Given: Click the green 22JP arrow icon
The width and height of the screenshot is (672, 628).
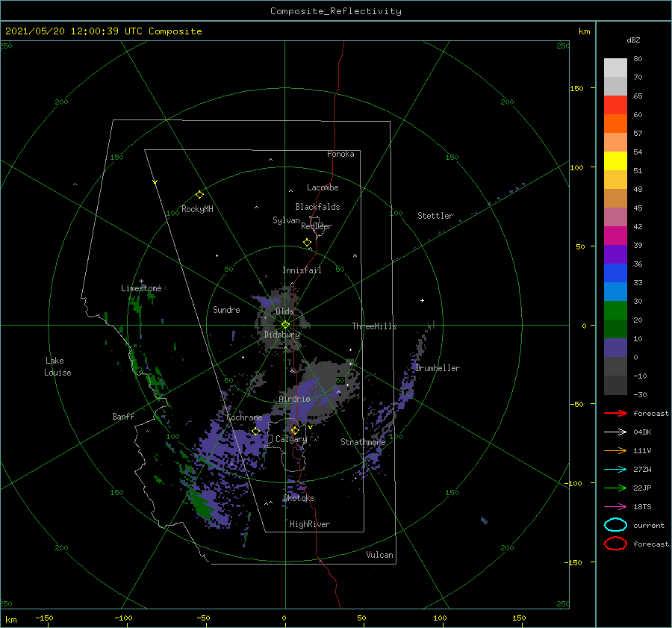Looking at the screenshot, I should coord(615,488).
